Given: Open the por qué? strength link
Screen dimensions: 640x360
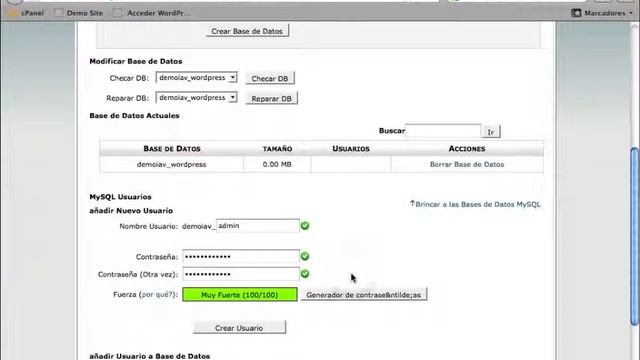Looking at the screenshot, I should click(157, 294).
